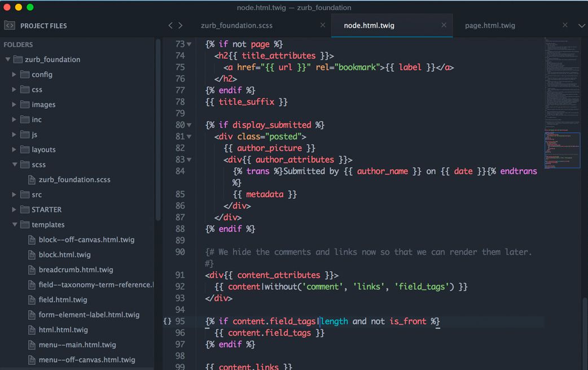Viewport: 588px width, 370px height.
Task: Click the config folder icon
Action: pos(25,75)
